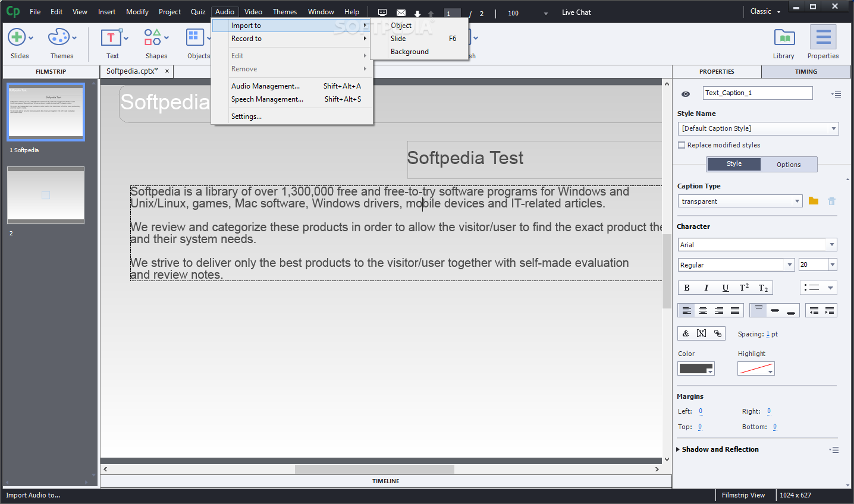Open the Style Name dropdown
Image resolution: width=854 pixels, height=504 pixels.
point(758,128)
